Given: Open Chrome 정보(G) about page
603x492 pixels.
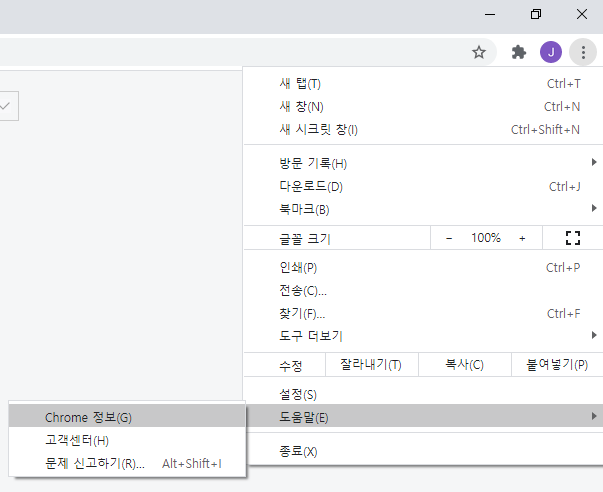Looking at the screenshot, I should (127, 417).
